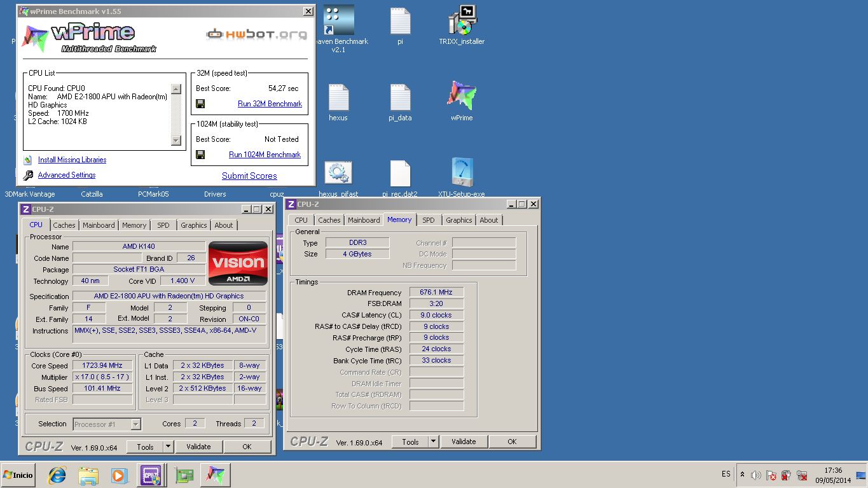Open Internet Explorer from the taskbar
Image resolution: width=868 pixels, height=488 pixels.
tap(57, 475)
